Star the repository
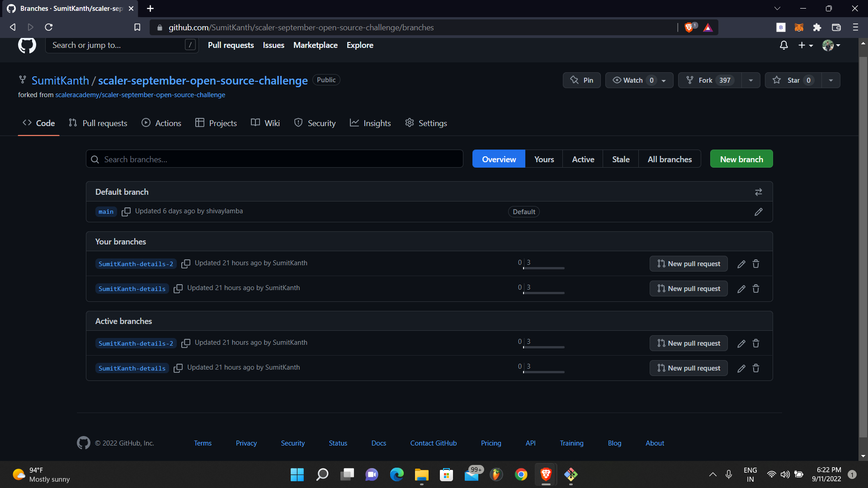Viewport: 868px width, 488px height. click(x=793, y=80)
